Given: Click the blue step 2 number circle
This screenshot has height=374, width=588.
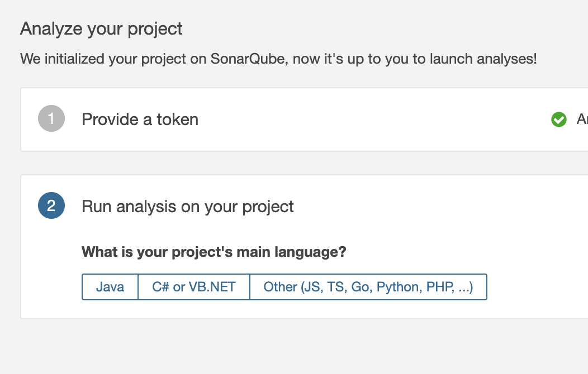Looking at the screenshot, I should (x=51, y=206).
